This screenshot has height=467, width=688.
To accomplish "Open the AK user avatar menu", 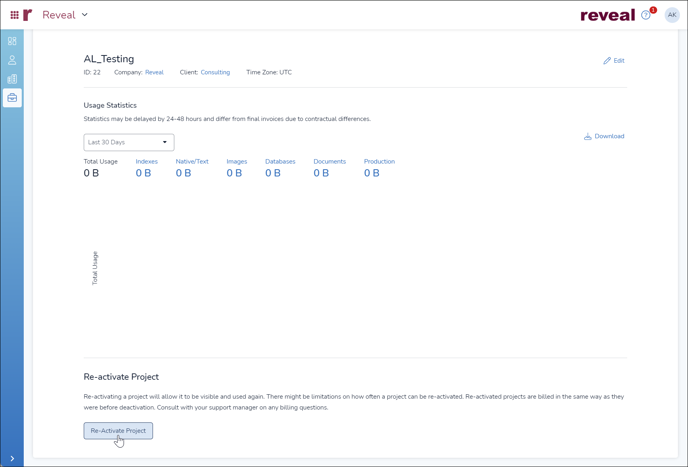I will [672, 15].
